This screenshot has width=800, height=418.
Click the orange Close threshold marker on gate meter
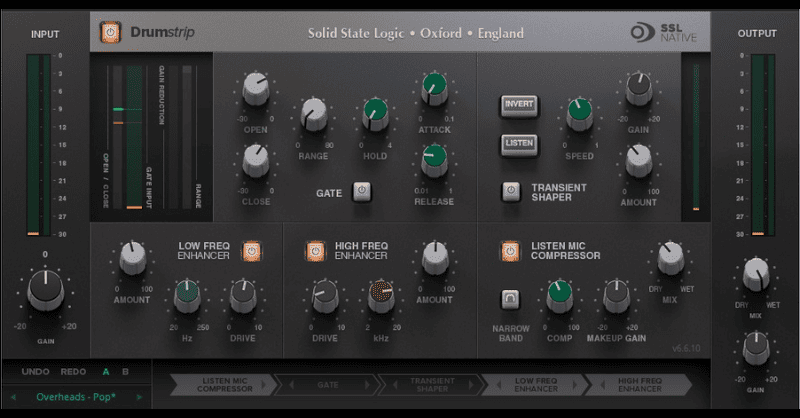118,123
